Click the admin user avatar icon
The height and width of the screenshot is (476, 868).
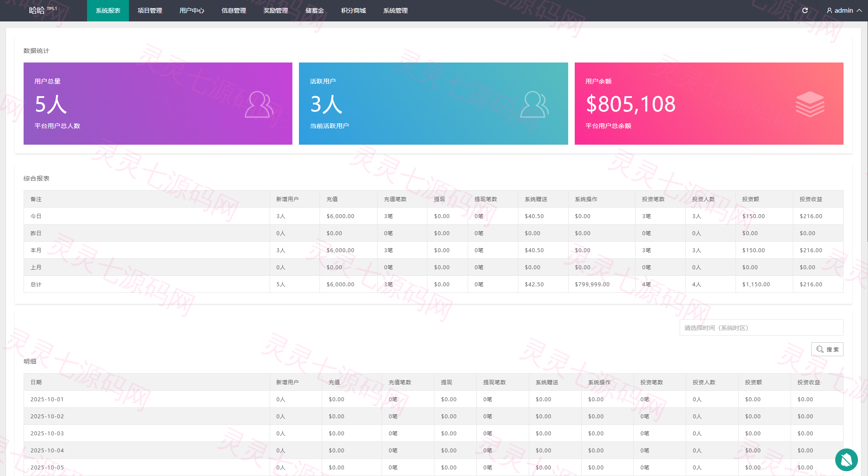point(829,10)
